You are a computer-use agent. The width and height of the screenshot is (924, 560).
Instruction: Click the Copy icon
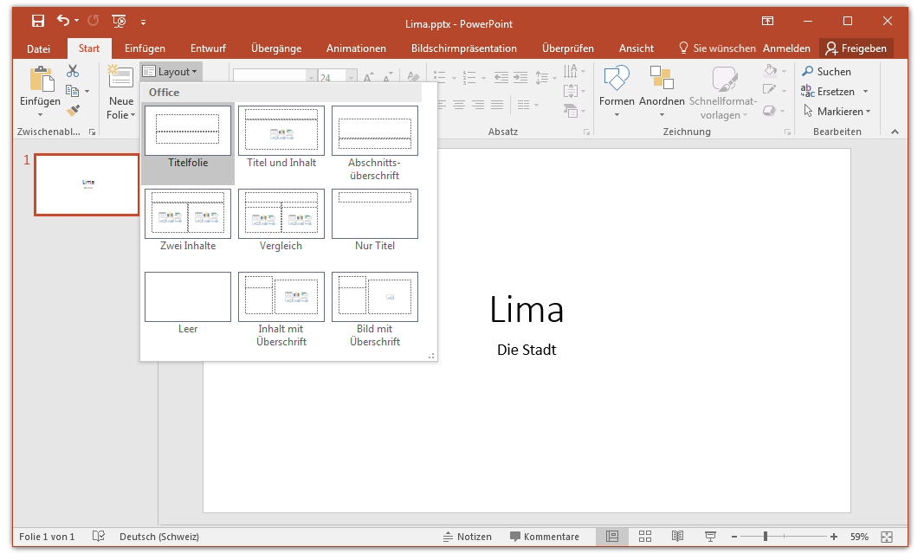pyautogui.click(x=73, y=91)
